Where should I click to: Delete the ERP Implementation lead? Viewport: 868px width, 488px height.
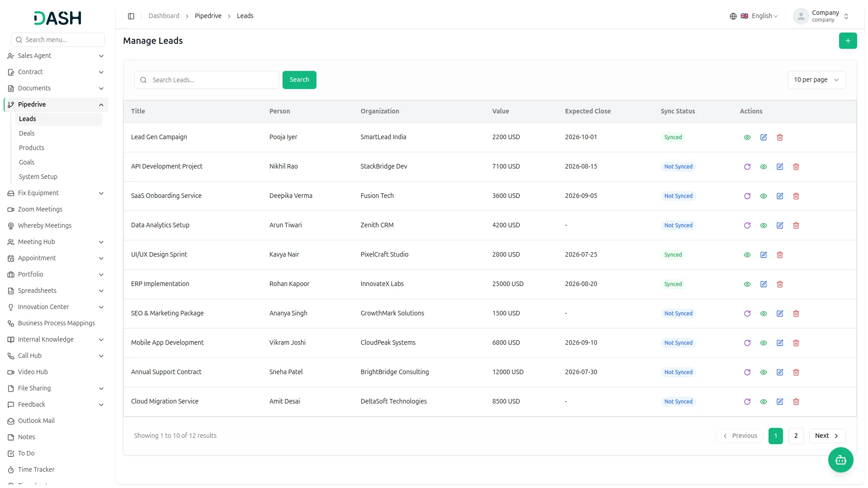tap(780, 284)
